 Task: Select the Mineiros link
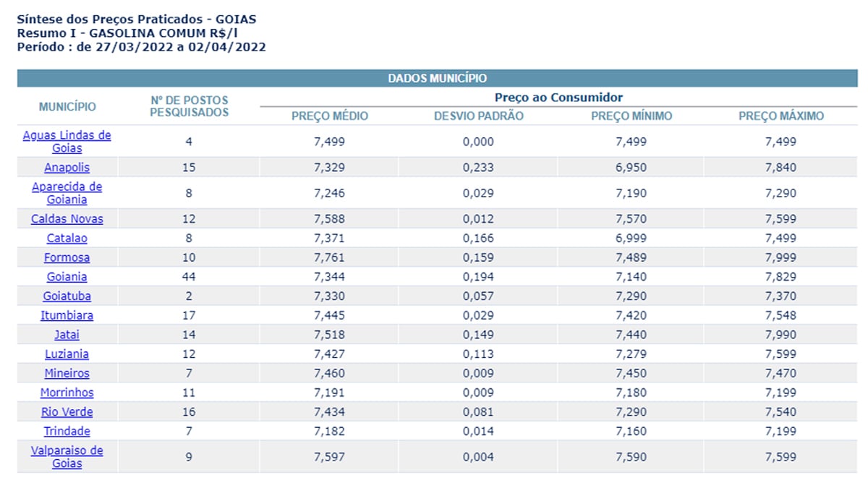coord(67,373)
